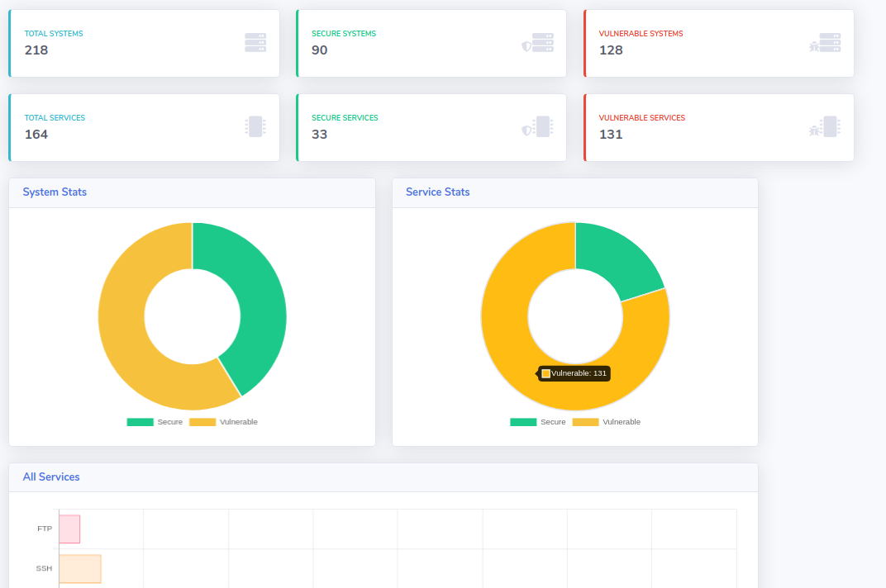Image resolution: width=886 pixels, height=588 pixels.
Task: Click the vulnerable services value 131
Action: pos(611,135)
